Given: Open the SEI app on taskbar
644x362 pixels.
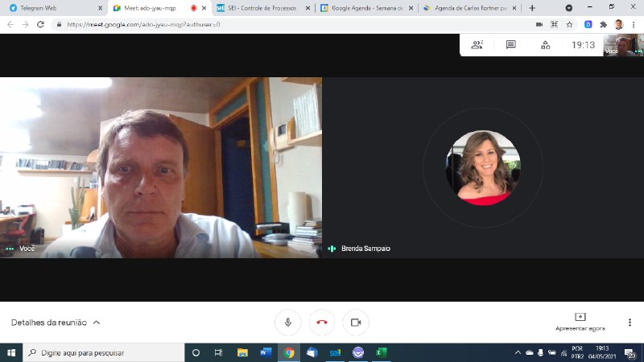Looking at the screenshot, I should click(335, 352).
